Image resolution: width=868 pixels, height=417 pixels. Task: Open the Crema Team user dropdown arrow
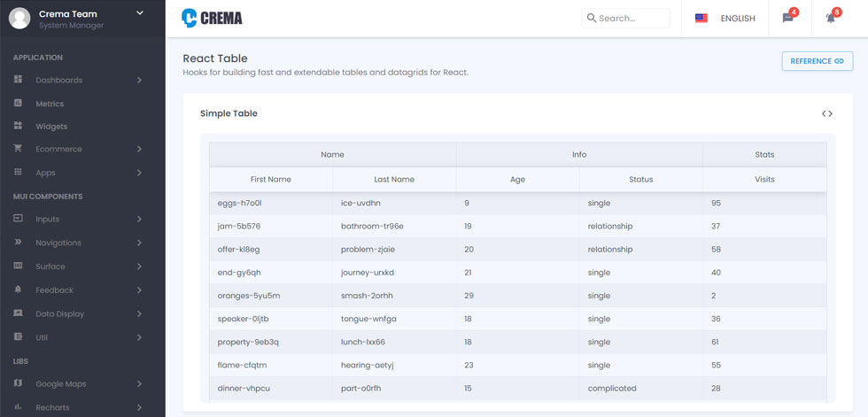point(140,12)
